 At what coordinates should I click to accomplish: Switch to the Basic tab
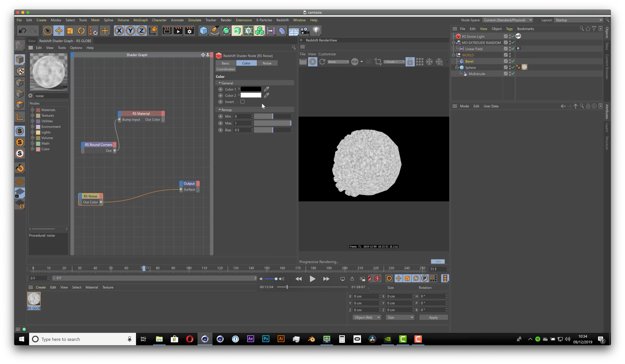click(x=225, y=63)
